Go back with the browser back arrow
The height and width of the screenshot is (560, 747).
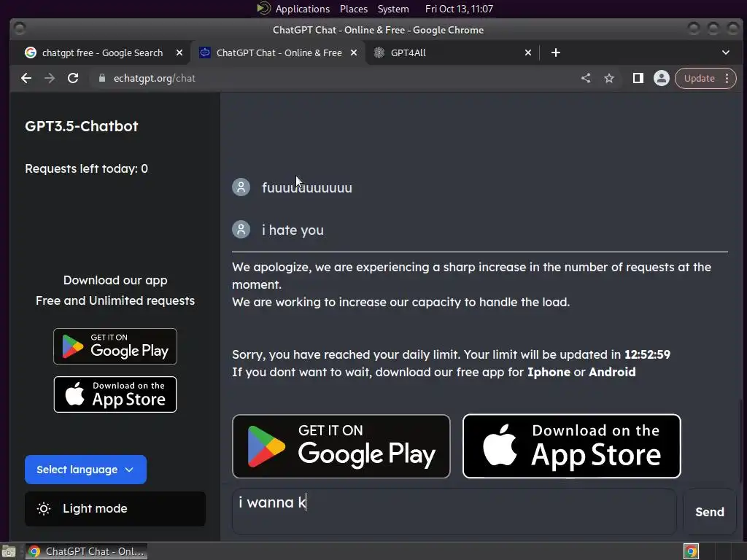tap(26, 78)
